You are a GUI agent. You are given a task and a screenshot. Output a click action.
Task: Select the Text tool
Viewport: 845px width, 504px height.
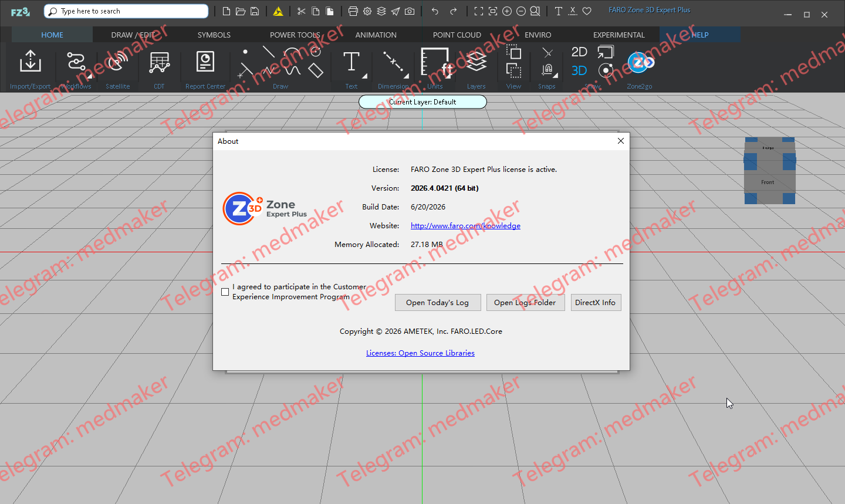[x=351, y=62]
